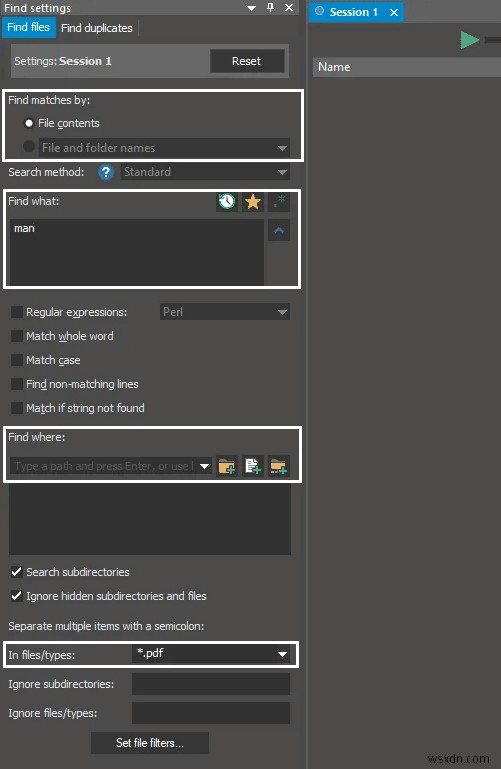Screen dimensions: 501x769
Task: Click Set file filters button
Action: point(150,743)
